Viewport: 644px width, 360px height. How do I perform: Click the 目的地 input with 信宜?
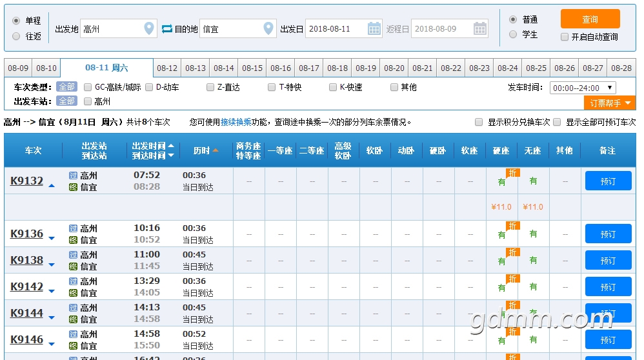(238, 29)
